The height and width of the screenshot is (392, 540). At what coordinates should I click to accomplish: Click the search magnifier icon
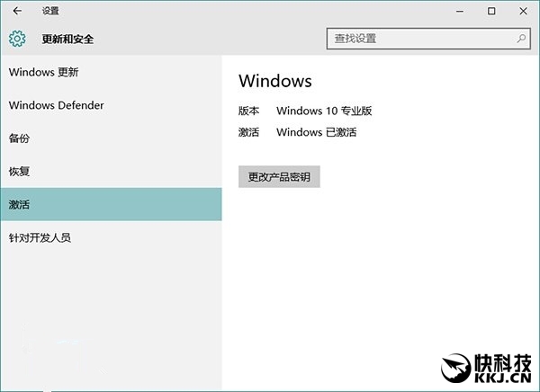(x=521, y=39)
